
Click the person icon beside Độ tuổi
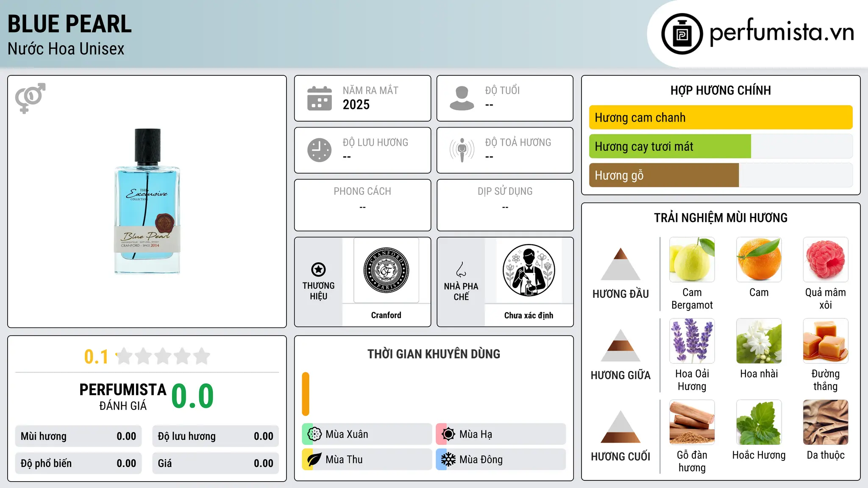coord(462,98)
